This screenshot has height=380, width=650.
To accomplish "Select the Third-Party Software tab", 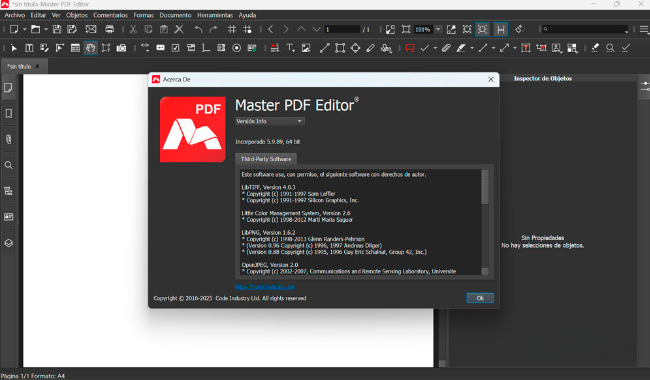I will [x=266, y=159].
